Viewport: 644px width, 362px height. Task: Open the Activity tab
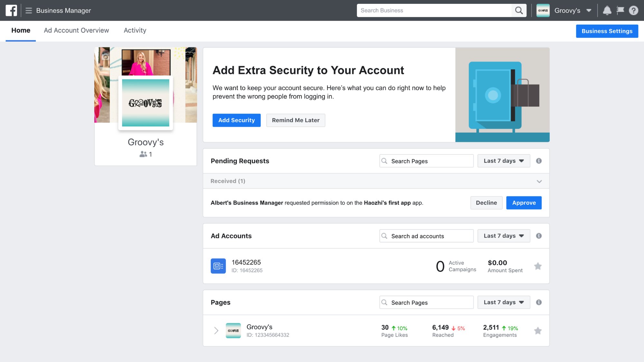click(135, 30)
